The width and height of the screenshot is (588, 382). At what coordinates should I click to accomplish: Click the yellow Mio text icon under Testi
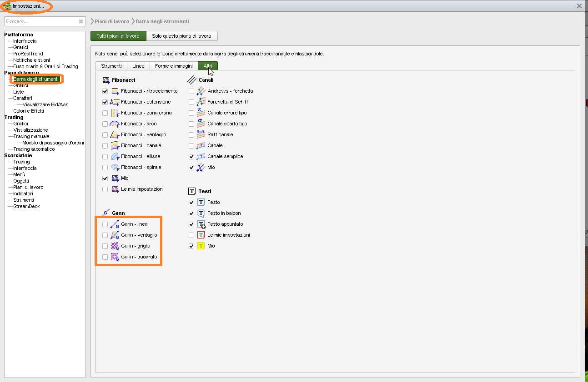(x=201, y=246)
